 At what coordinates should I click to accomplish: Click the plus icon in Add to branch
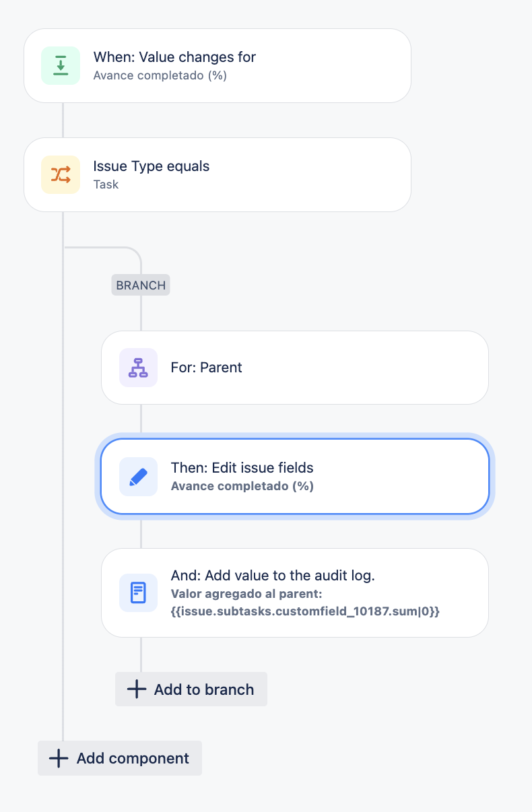(137, 689)
